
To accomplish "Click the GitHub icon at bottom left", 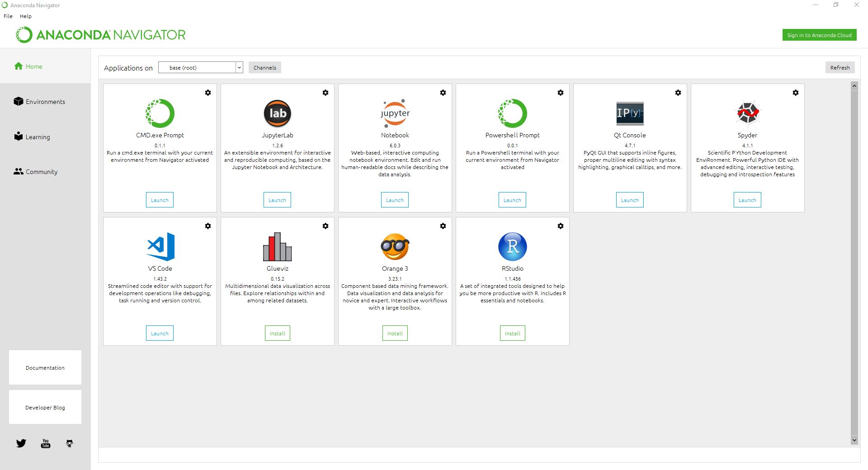I will click(x=69, y=443).
